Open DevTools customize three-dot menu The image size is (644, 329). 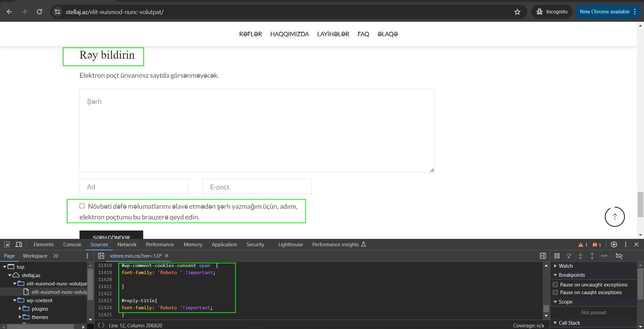click(626, 245)
